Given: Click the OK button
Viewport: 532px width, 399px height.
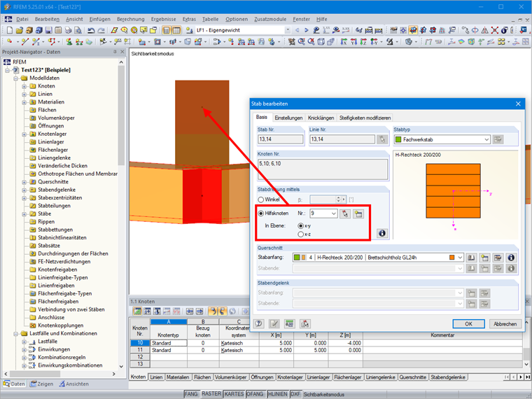Looking at the screenshot, I should 468,324.
